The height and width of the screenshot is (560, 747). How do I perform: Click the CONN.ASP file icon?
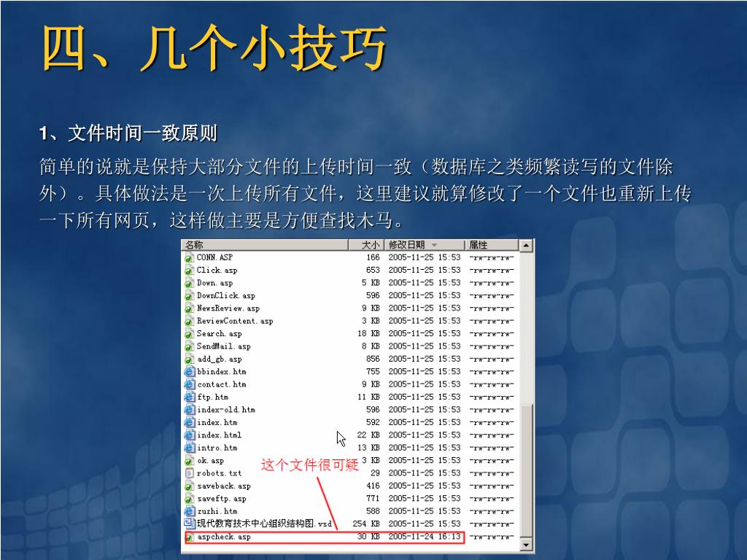click(189, 257)
